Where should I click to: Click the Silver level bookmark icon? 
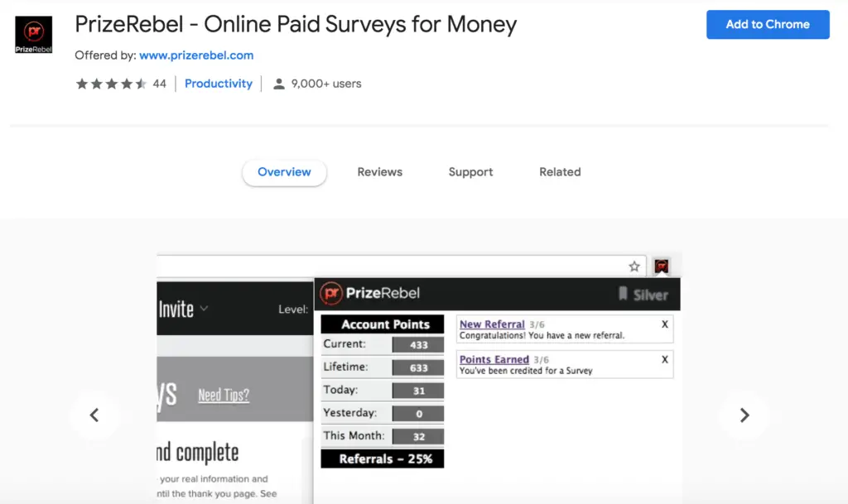[623, 294]
